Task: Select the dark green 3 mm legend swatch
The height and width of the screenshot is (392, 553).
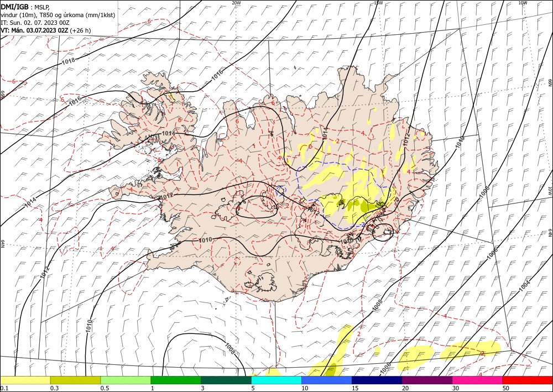Action: (226, 380)
